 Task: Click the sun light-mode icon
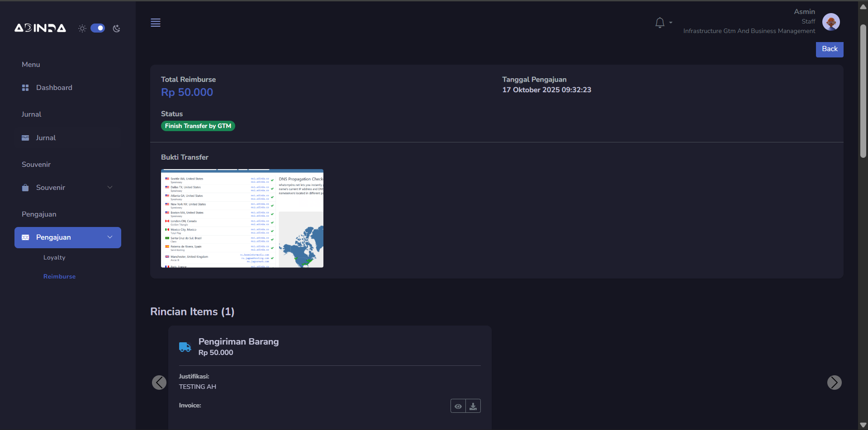pos(82,28)
